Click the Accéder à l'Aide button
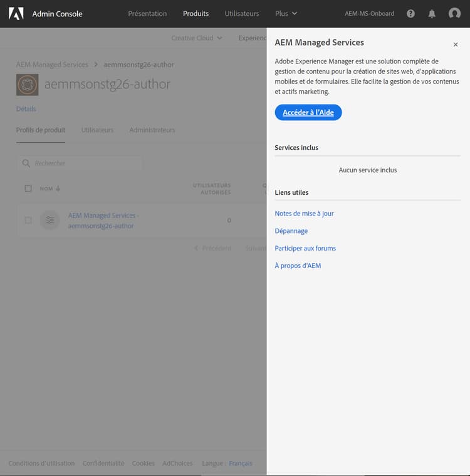Image resolution: width=470 pixels, height=476 pixels. click(x=308, y=112)
